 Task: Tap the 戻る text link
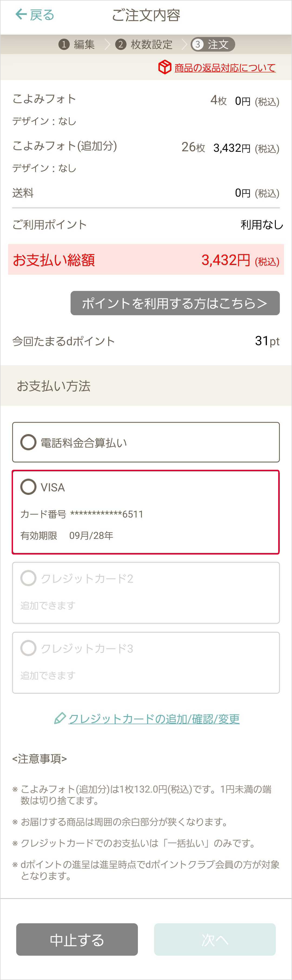tap(42, 15)
